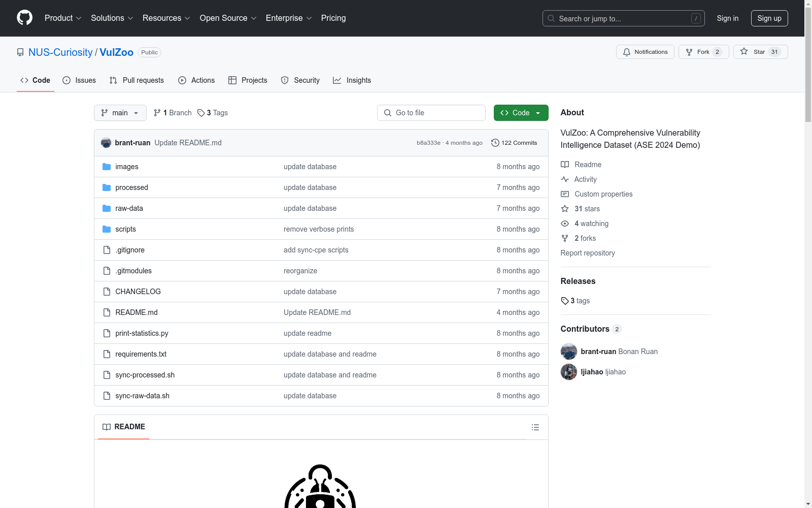Image resolution: width=812 pixels, height=508 pixels.
Task: Open the Insights tab
Action: pos(352,80)
